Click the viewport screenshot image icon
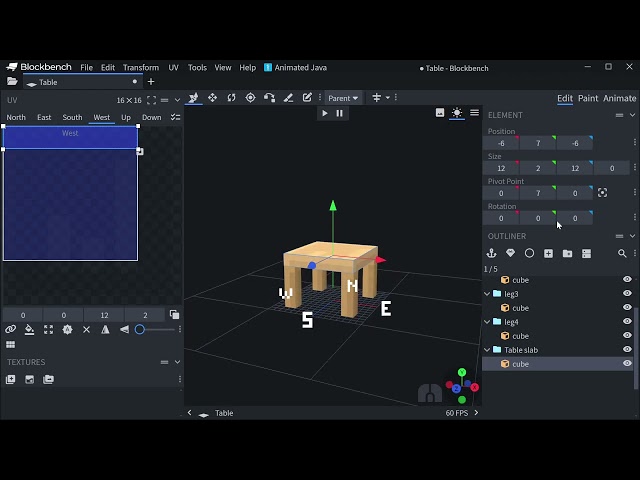Viewport: 640px width, 480px height. [x=440, y=113]
